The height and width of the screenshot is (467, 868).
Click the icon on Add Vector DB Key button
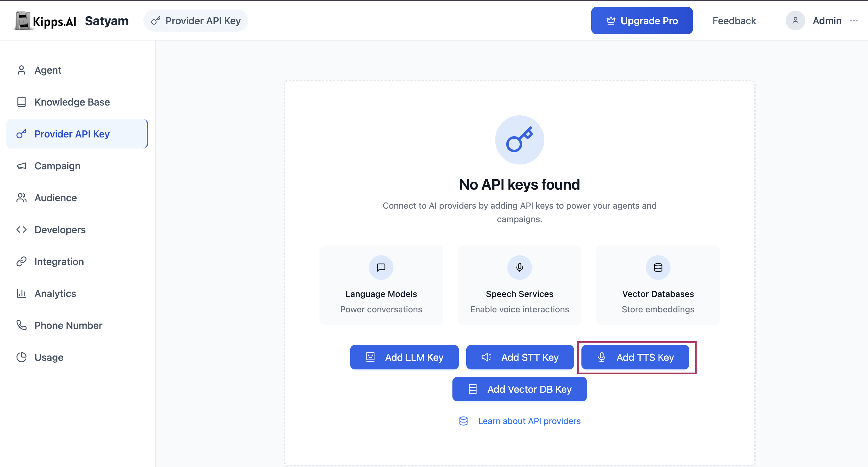(x=472, y=389)
